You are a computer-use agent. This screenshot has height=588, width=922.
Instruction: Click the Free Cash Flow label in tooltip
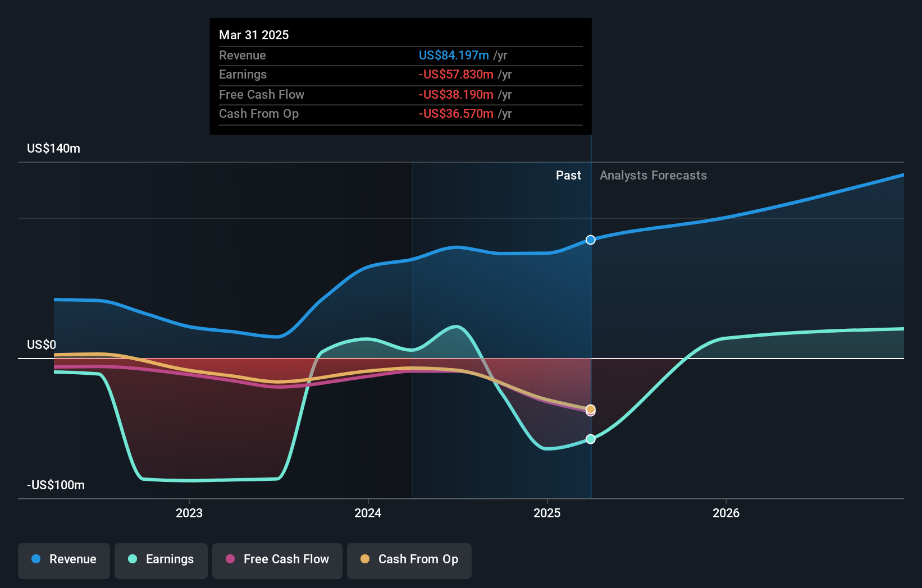coord(262,94)
